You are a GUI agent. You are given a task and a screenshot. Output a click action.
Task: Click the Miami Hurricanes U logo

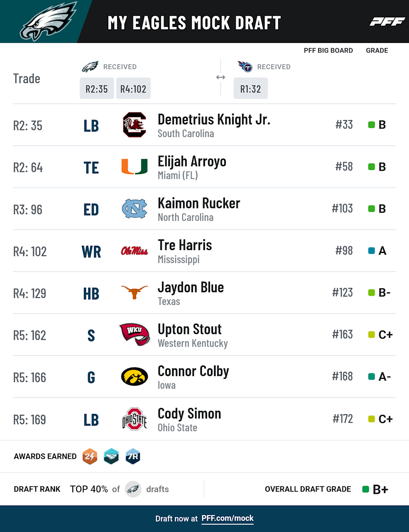pyautogui.click(x=134, y=167)
